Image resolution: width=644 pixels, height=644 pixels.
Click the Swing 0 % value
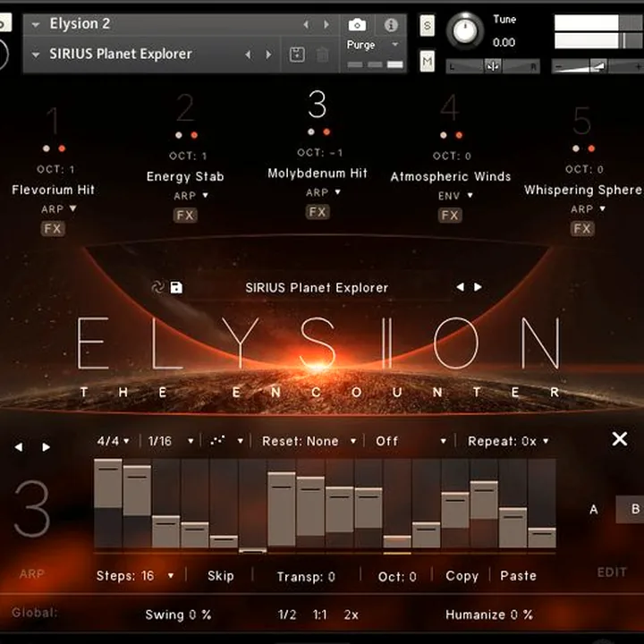click(178, 614)
